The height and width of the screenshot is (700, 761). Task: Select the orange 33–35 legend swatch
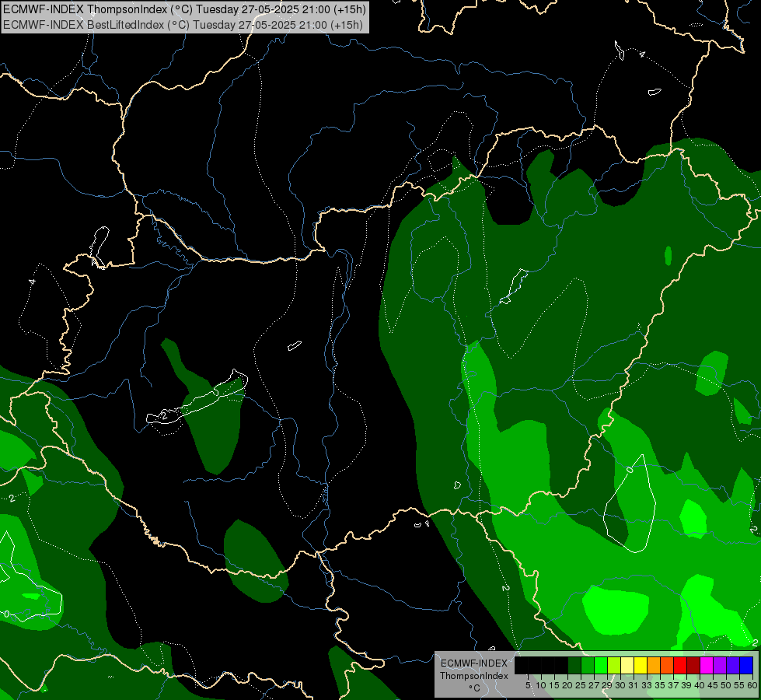(x=655, y=666)
